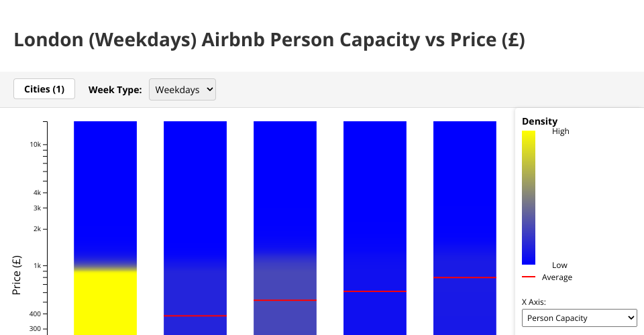The width and height of the screenshot is (644, 335).
Task: Click the London Airbnb chart title
Action: (269, 40)
